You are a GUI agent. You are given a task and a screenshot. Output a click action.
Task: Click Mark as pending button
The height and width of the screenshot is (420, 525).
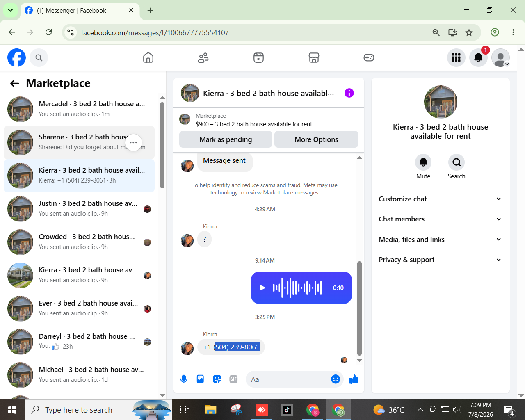coord(226,139)
